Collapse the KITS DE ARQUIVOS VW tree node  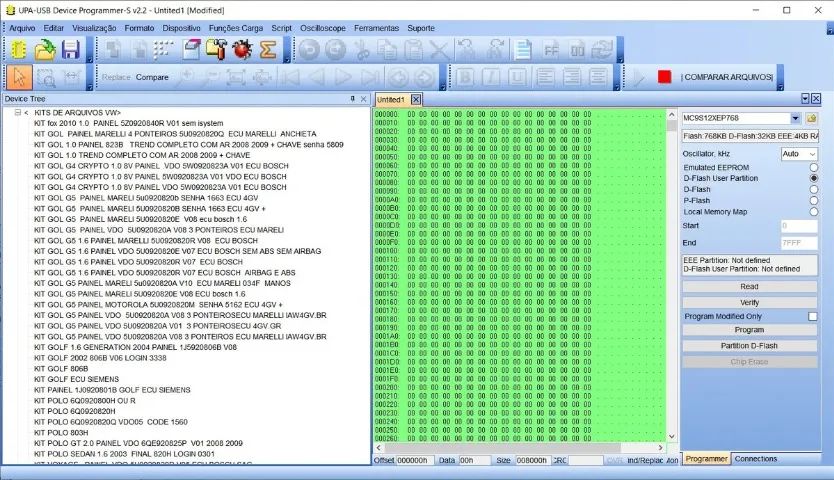[x=18, y=113]
